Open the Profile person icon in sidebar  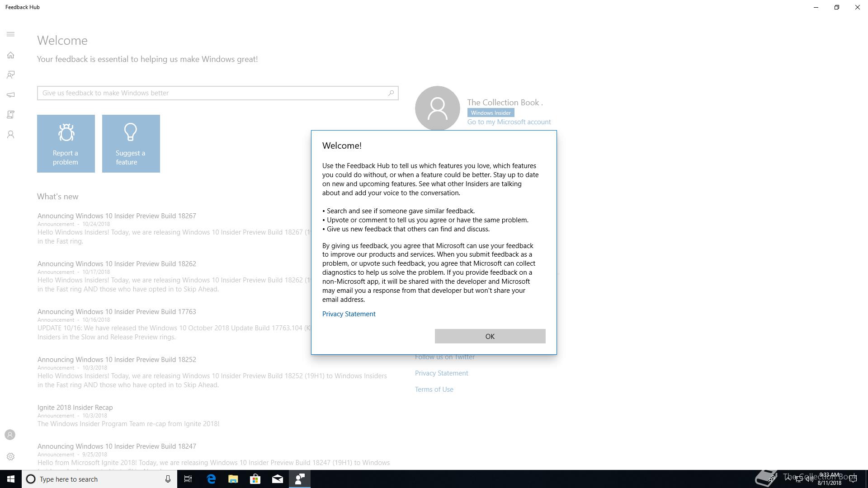pyautogui.click(x=11, y=135)
